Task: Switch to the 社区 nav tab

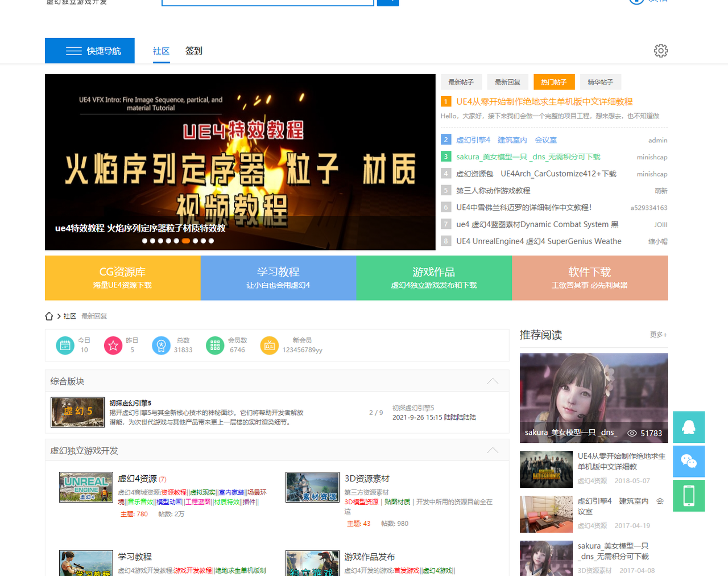Action: coord(161,51)
